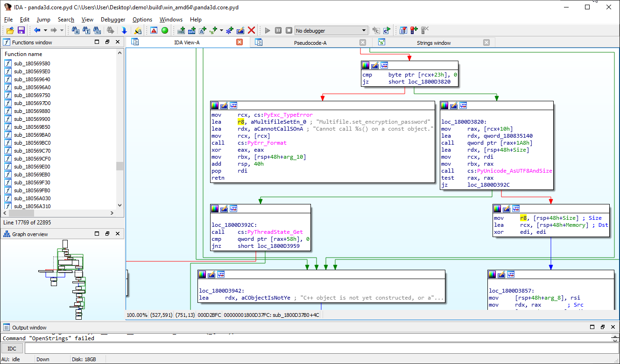Screen dimensions: 620x364
Task: Close the IDA View-A tab
Action: coord(240,42)
